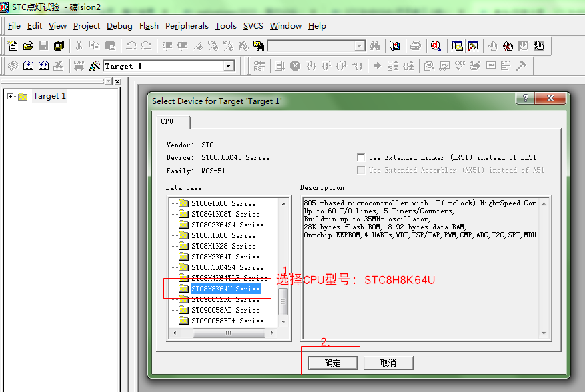Click the Paste clipboard icon
This screenshot has height=392, width=585.
(x=110, y=46)
